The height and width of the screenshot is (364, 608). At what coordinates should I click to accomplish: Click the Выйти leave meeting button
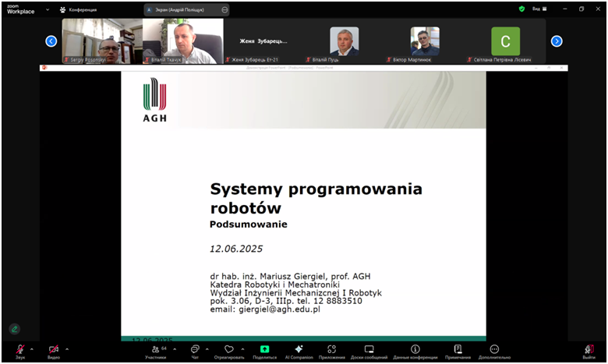tap(589, 352)
